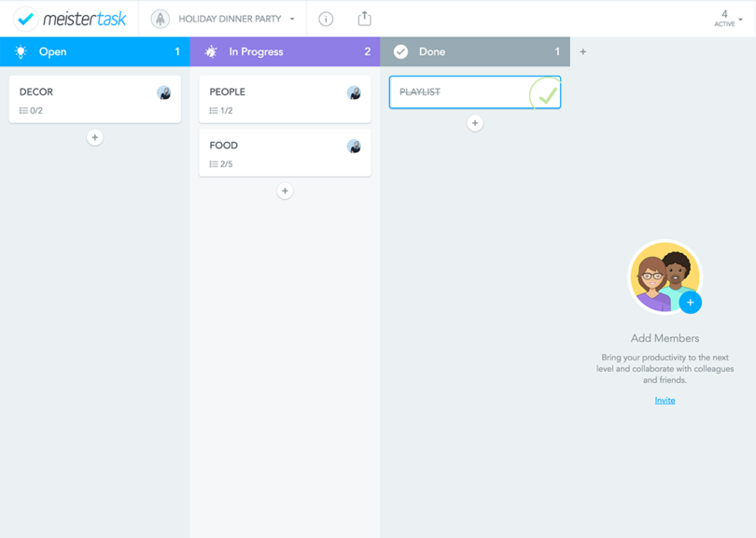Select the Done section header

(x=475, y=51)
